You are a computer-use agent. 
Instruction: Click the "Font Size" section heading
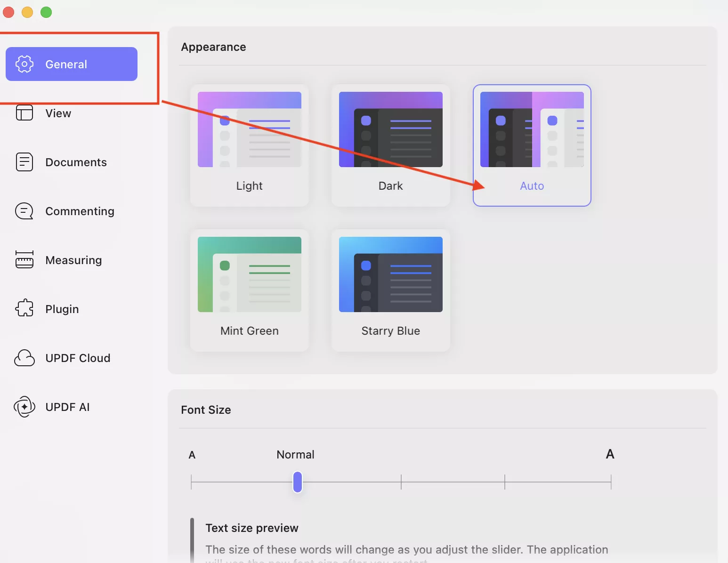(206, 410)
